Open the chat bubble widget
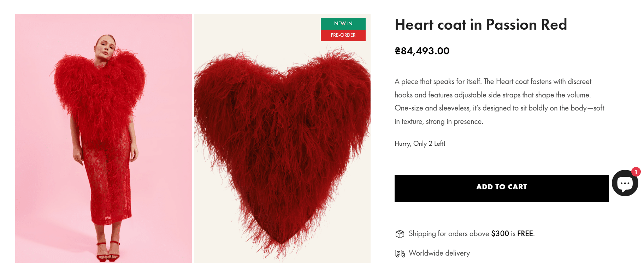 625,183
